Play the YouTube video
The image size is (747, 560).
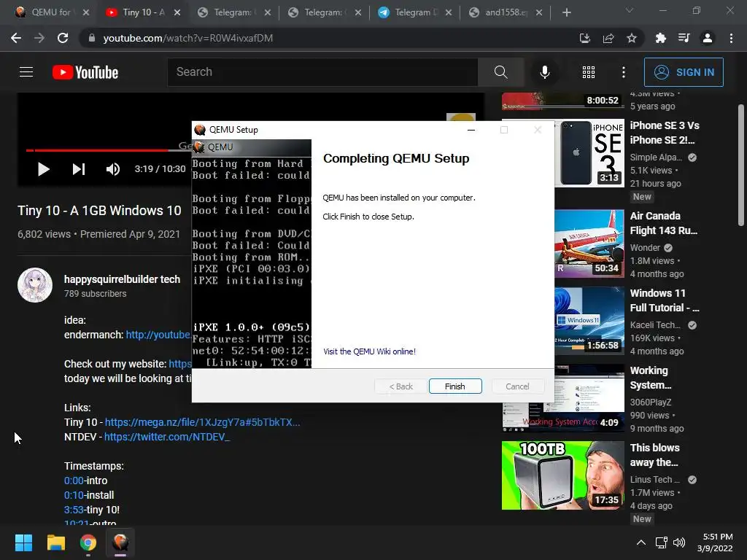[x=43, y=169]
